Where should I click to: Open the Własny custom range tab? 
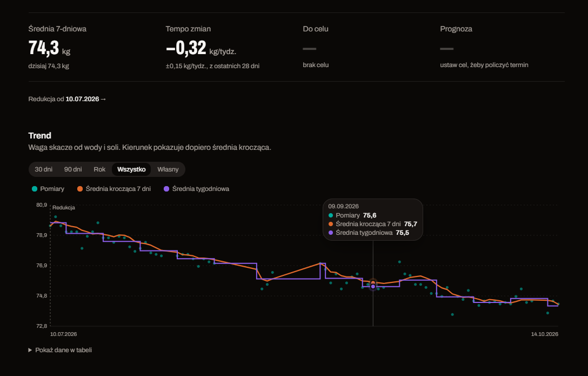point(168,169)
